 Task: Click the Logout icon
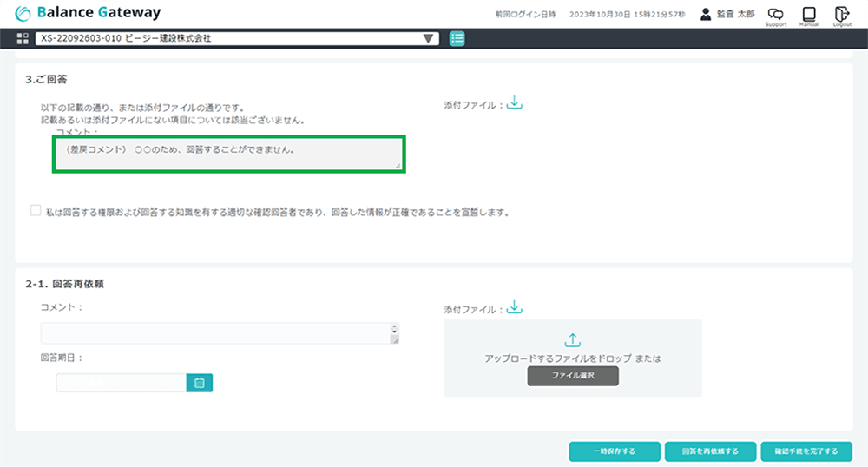click(x=841, y=15)
